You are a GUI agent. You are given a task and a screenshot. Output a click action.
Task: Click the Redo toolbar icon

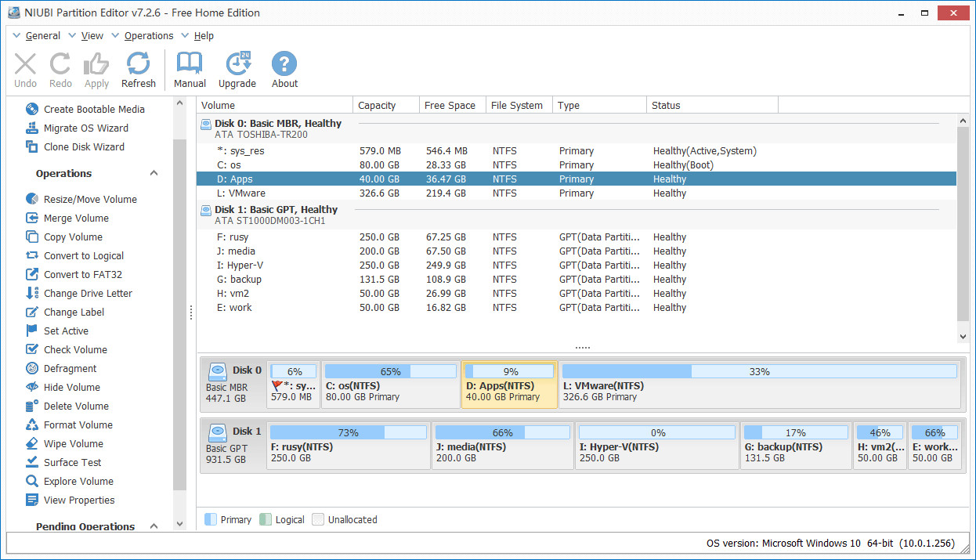[x=60, y=64]
